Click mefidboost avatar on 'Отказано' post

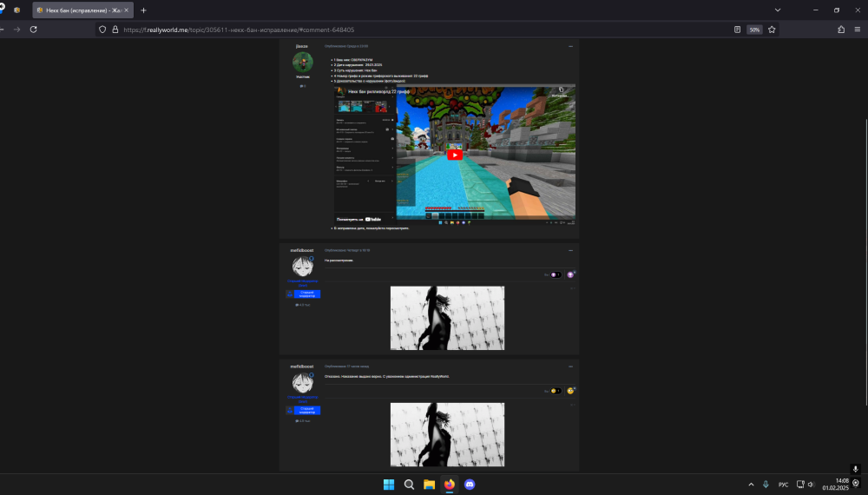(303, 383)
